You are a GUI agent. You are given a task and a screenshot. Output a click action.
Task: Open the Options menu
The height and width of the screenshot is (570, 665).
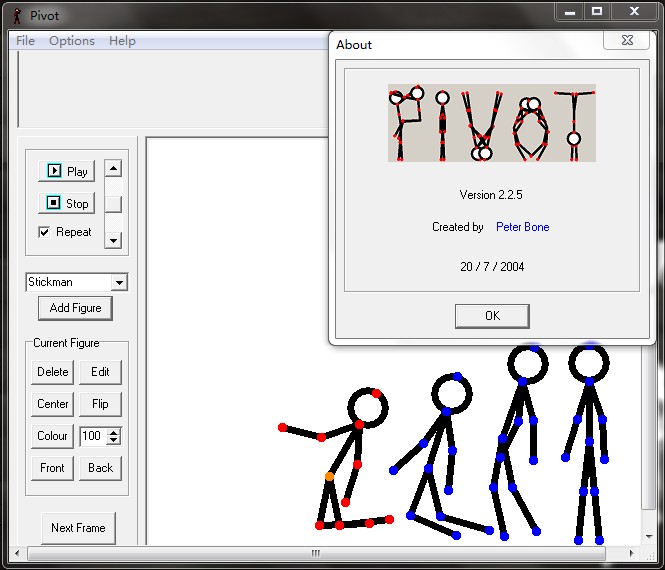pos(72,41)
